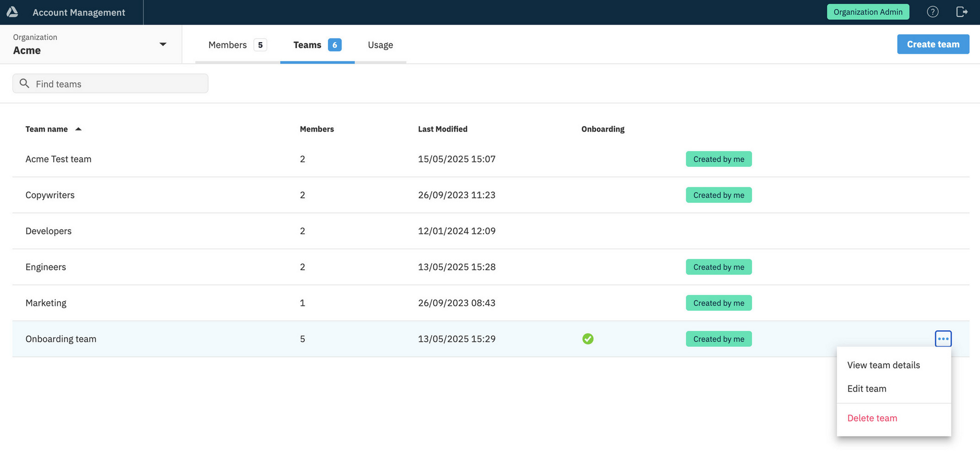Click the sign out icon
The height and width of the screenshot is (469, 980).
tap(962, 11)
